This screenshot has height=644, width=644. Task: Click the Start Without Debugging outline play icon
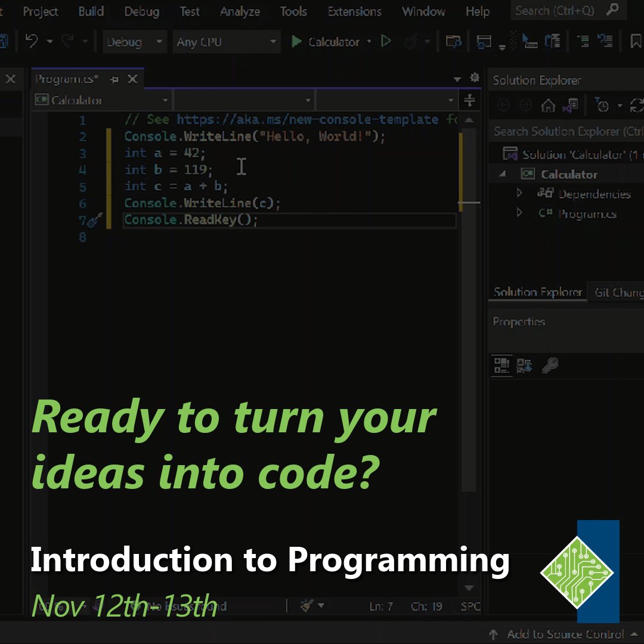[x=386, y=41]
